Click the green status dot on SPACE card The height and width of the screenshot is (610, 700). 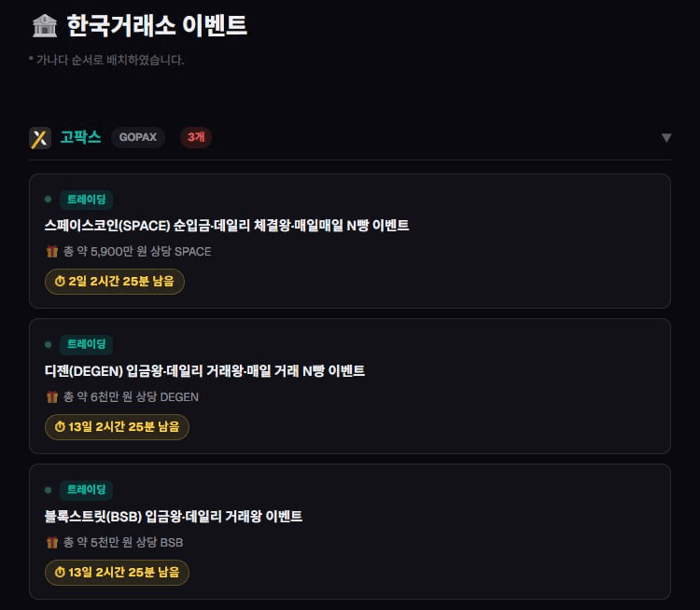pos(48,200)
